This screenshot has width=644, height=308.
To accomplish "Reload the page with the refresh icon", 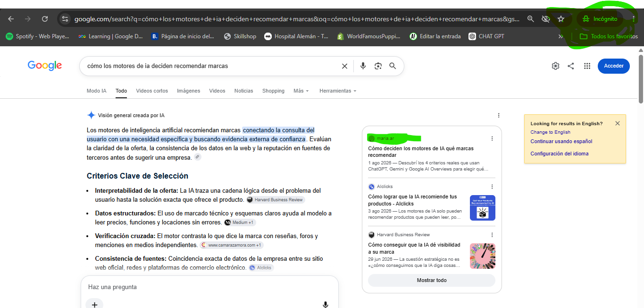I will [x=45, y=19].
